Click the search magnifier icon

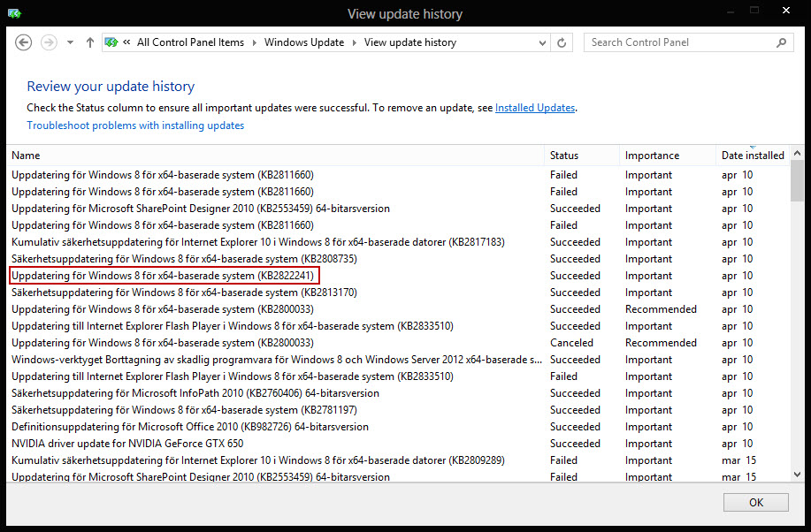[782, 42]
